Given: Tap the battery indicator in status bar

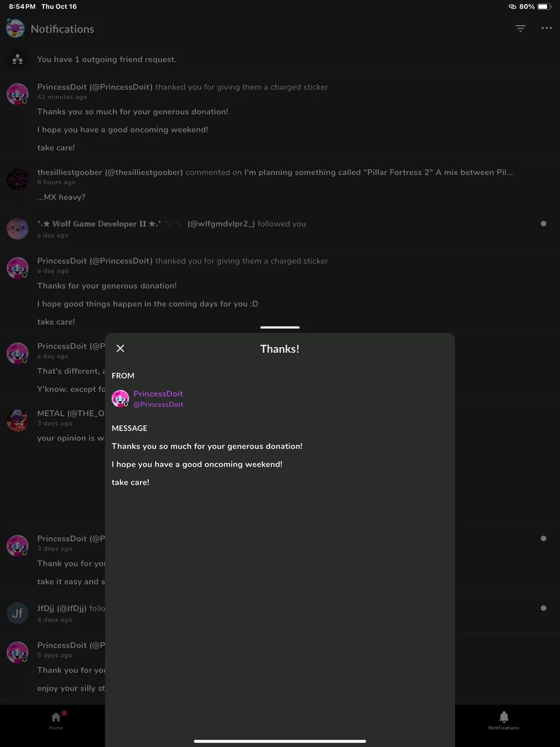Looking at the screenshot, I should (544, 6).
